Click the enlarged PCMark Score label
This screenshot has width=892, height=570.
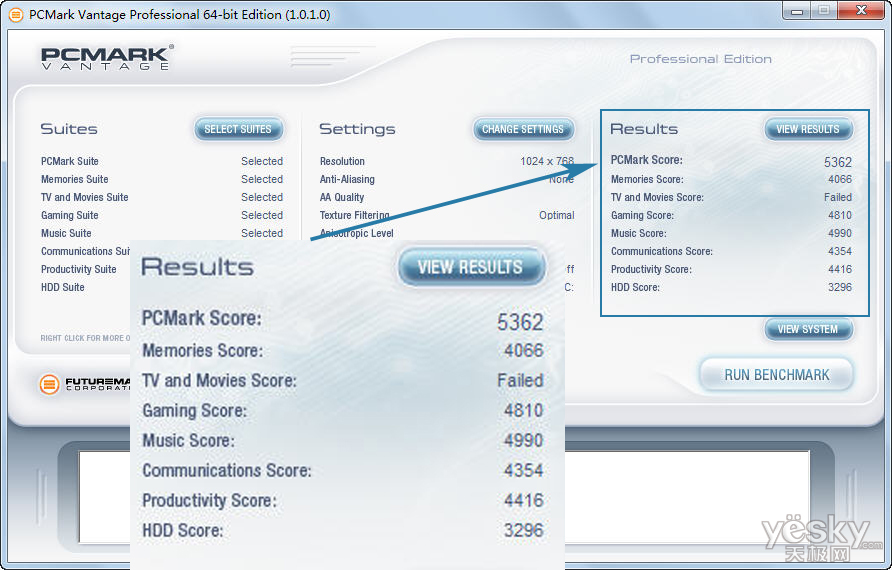pos(201,318)
